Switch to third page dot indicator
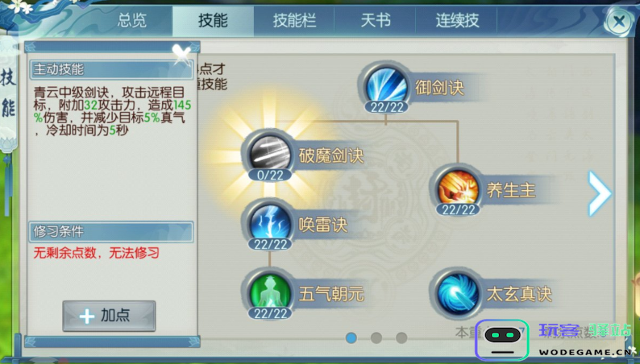The width and height of the screenshot is (640, 364). [401, 337]
